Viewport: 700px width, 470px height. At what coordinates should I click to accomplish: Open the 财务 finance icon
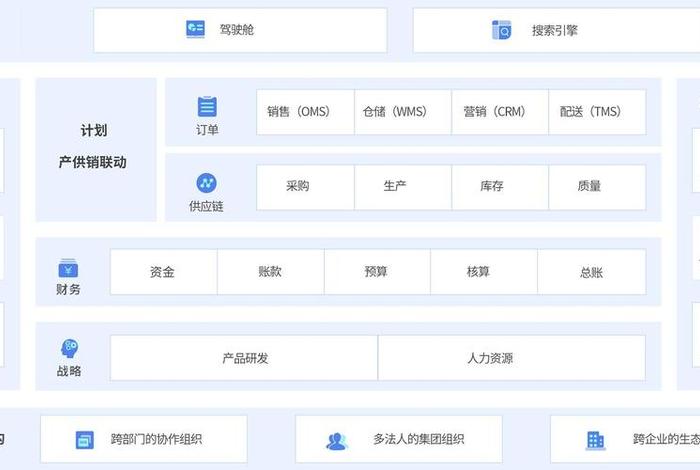(x=68, y=268)
